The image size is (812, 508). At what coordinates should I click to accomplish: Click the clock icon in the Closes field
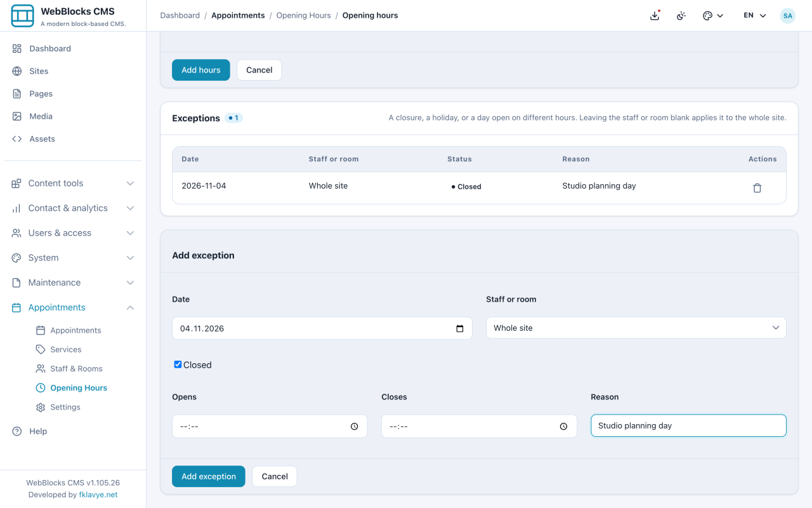click(x=563, y=427)
